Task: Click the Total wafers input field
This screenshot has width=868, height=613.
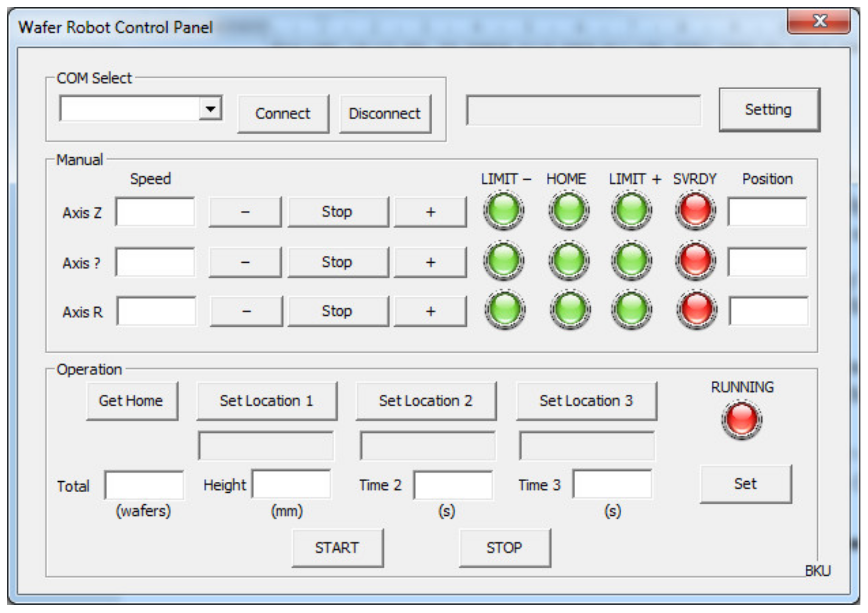Action: (144, 485)
